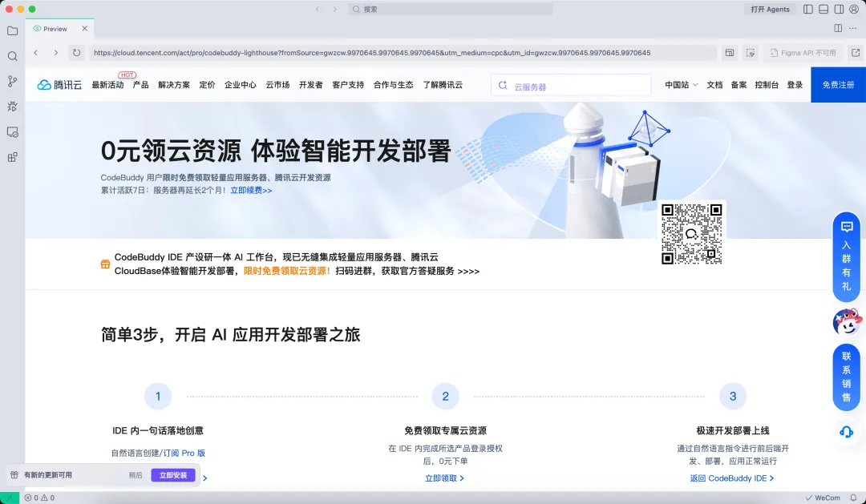This screenshot has height=504, width=866.
Task: Open the remote preview monitor icon
Action: coord(12,132)
